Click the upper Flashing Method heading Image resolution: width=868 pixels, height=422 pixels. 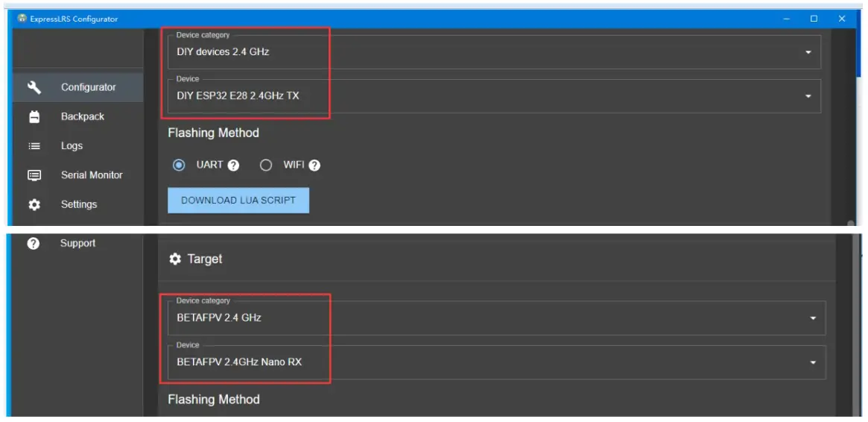[213, 133]
